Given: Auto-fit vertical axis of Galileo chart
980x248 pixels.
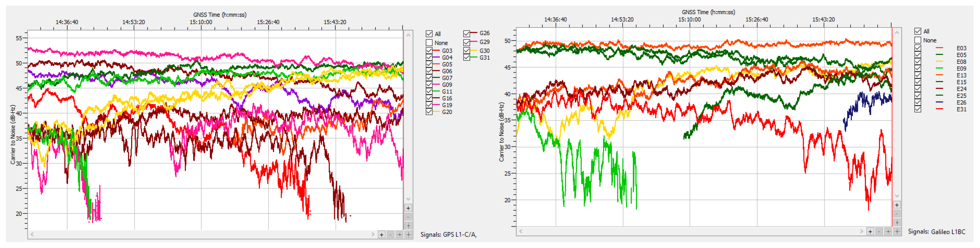Looking at the screenshot, I should tap(897, 223).
